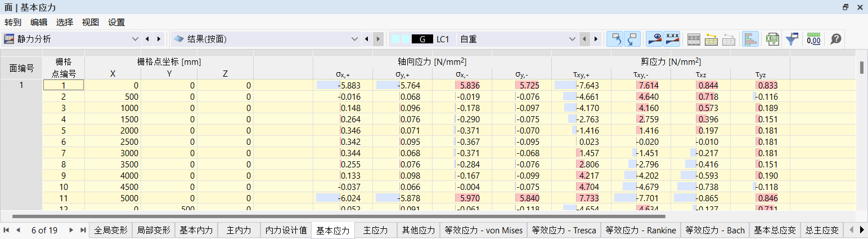This screenshot has height=239, width=868.
Task: Open the 视图 menu
Action: 91,22
